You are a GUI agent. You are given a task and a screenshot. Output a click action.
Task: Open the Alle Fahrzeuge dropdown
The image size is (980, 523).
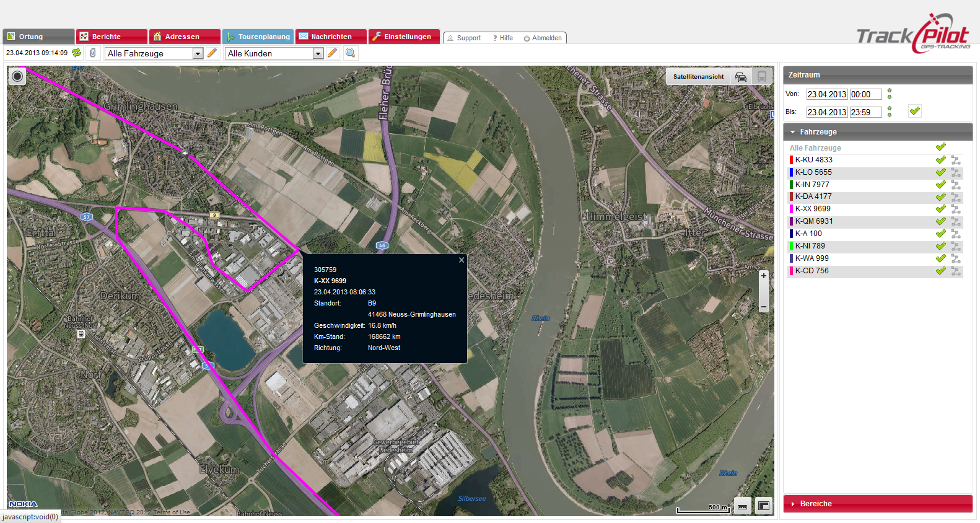click(x=198, y=54)
